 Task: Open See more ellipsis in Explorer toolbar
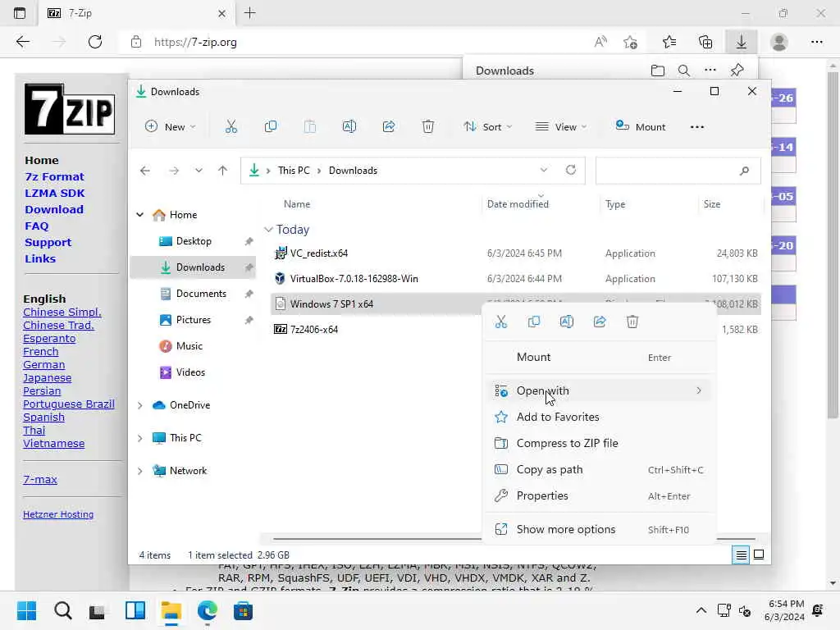(697, 127)
